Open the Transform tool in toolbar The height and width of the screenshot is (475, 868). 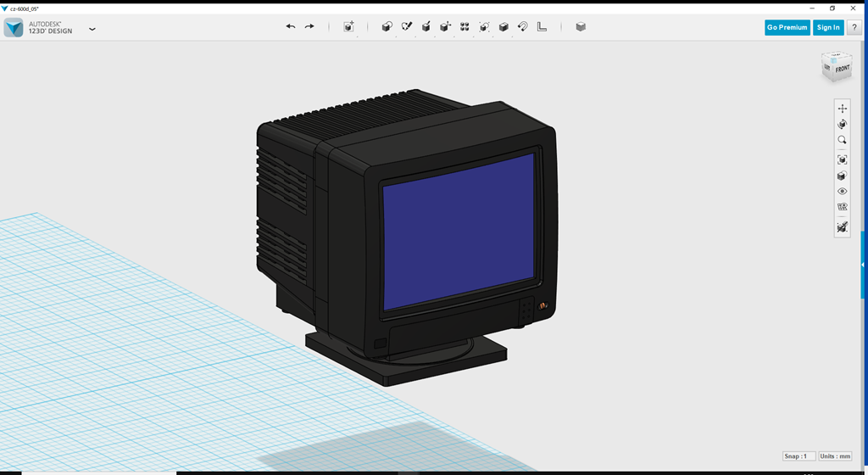coord(348,27)
